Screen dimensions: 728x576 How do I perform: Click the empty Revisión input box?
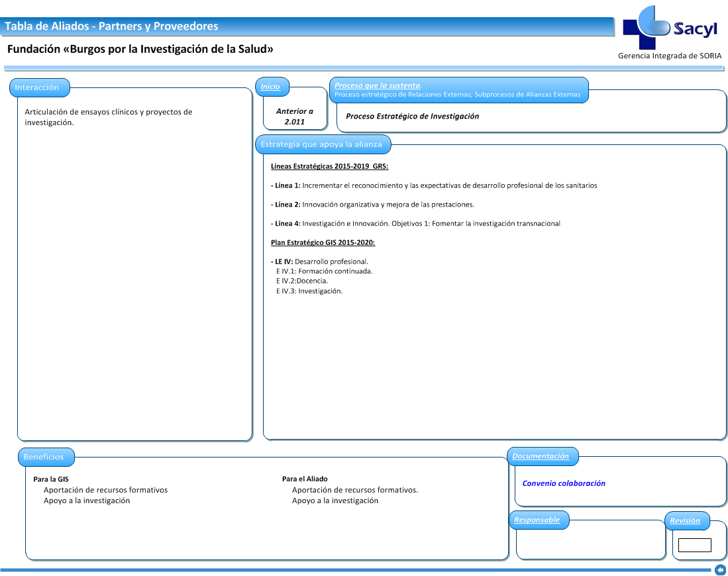(695, 545)
